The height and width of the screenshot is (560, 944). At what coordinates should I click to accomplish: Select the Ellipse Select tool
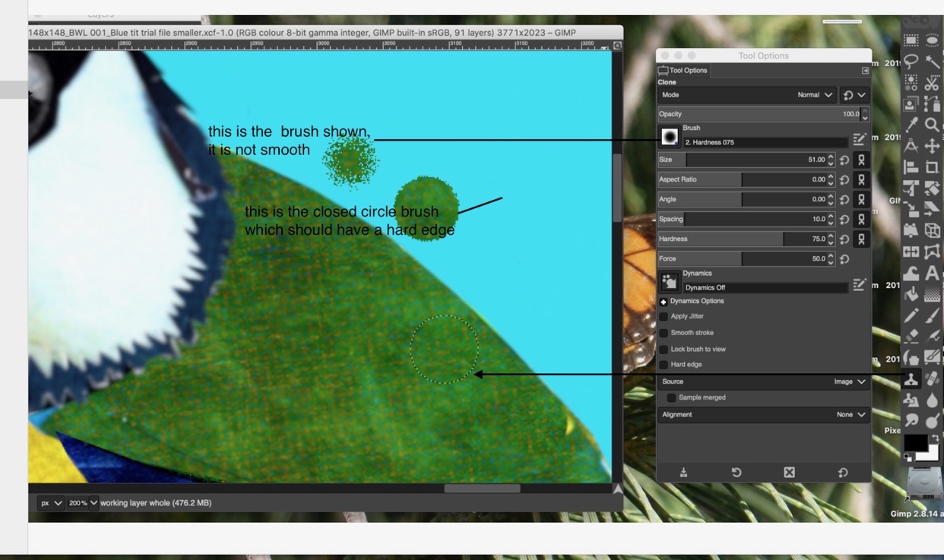click(x=932, y=40)
